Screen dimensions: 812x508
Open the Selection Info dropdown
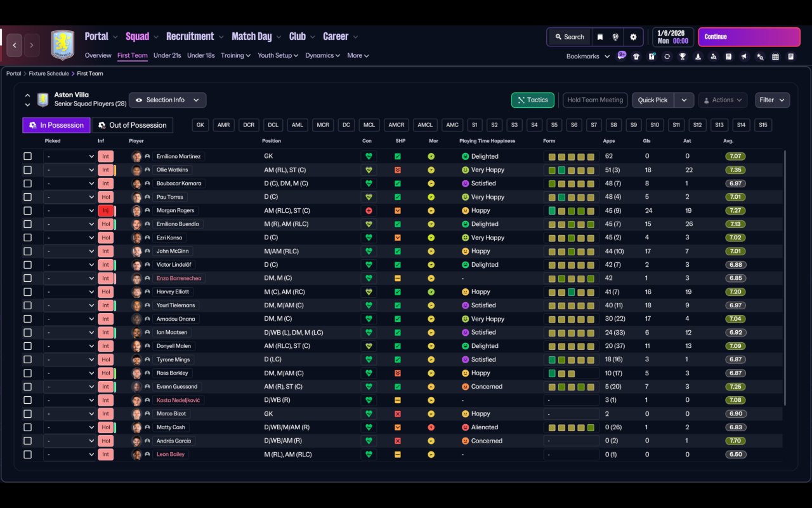167,100
